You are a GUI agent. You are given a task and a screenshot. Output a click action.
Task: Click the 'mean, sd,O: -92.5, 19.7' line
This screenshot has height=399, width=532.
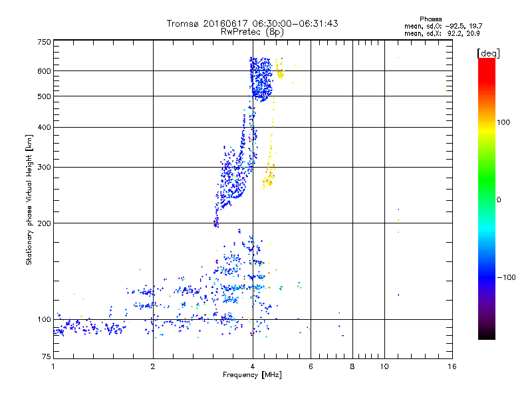click(443, 26)
